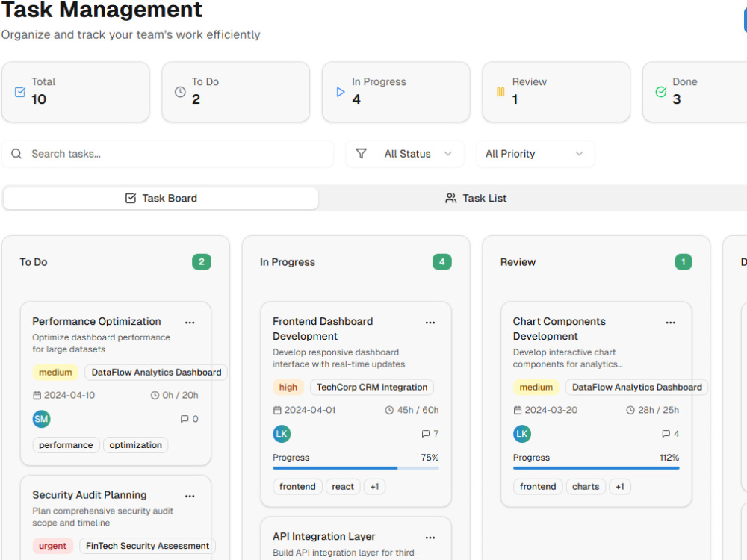Click +1 tag on Chart Components card
This screenshot has height=560, width=747.
[619, 487]
